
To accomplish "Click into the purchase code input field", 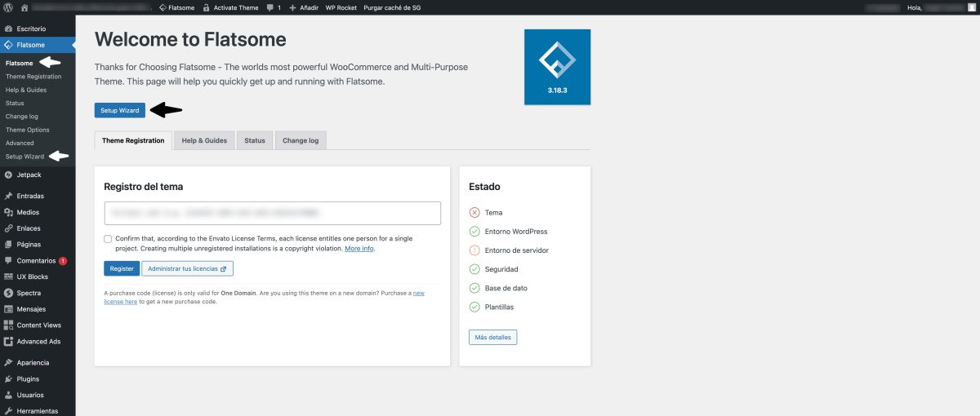I will pos(272,213).
